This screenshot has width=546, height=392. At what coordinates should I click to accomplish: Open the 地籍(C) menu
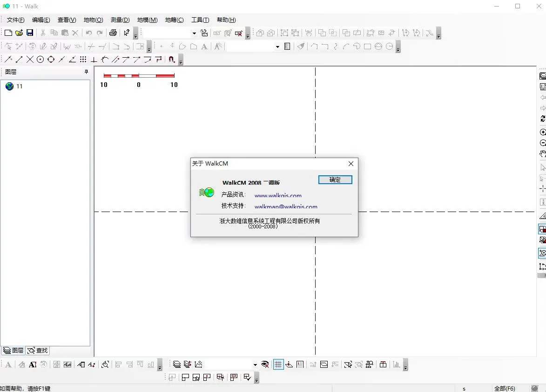174,20
